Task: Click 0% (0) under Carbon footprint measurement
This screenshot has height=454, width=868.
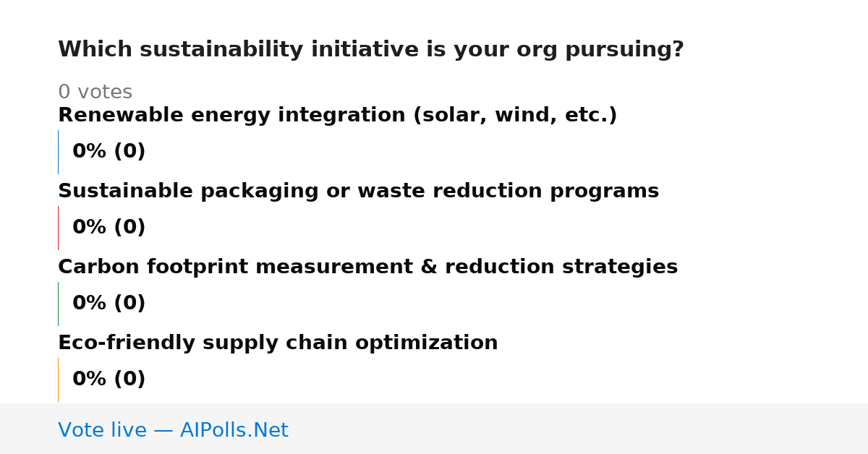Action: pos(109,304)
